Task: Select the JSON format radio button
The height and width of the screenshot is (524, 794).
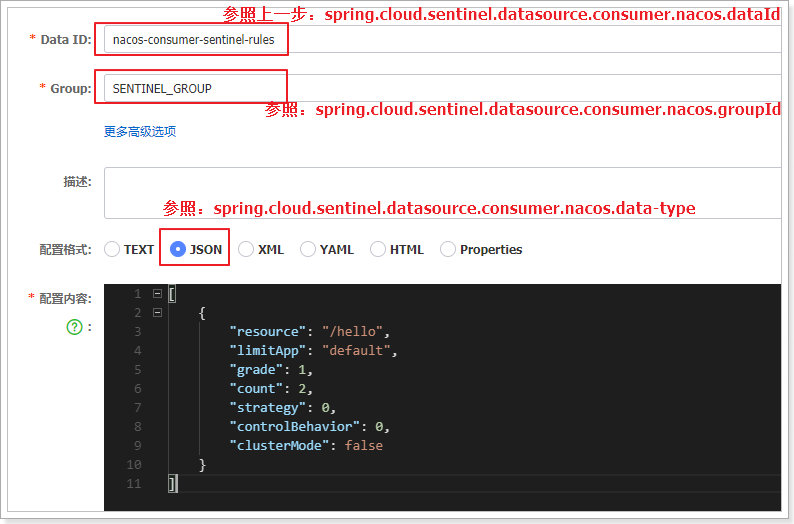Action: tap(178, 249)
